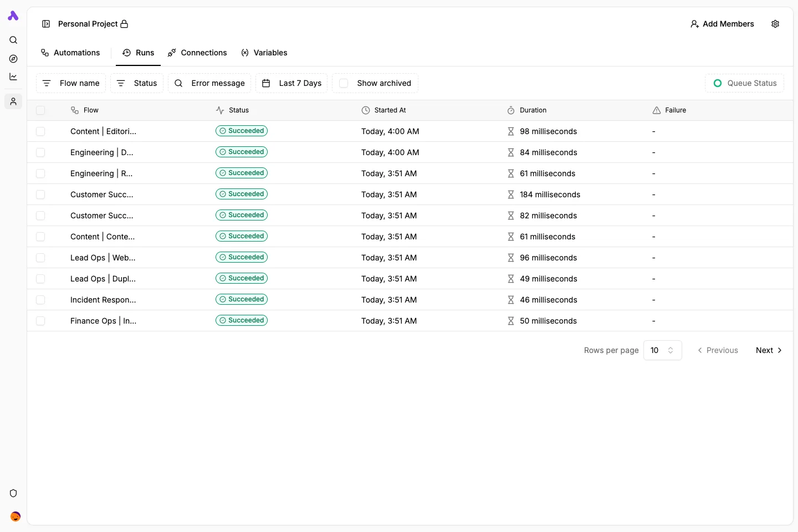The image size is (798, 532).
Task: Open the Last 7 Days date range picker
Action: coord(291,83)
